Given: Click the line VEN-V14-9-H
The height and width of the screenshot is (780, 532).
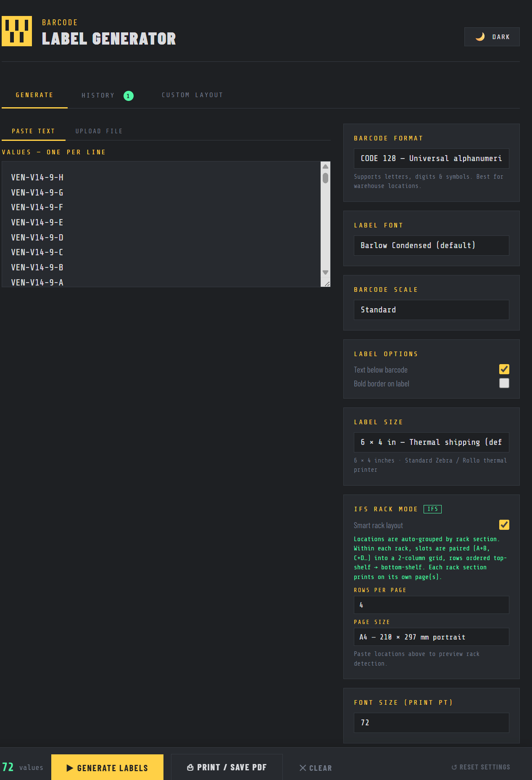Looking at the screenshot, I should tap(37, 177).
